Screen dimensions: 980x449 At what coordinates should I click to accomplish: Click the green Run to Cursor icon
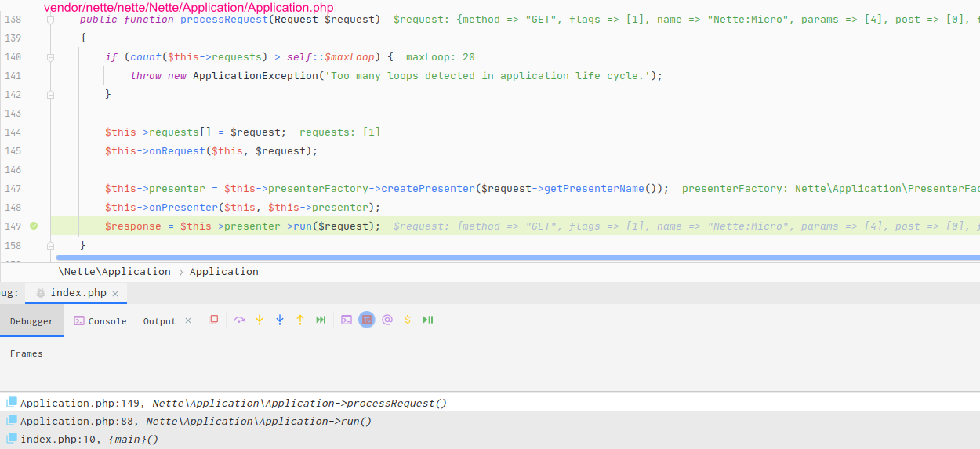tap(321, 320)
